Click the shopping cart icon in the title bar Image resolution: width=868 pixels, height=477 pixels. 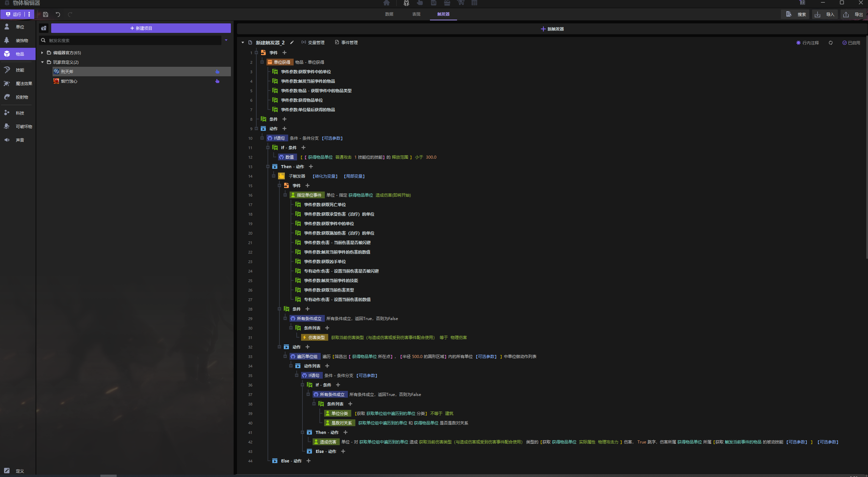click(x=460, y=3)
